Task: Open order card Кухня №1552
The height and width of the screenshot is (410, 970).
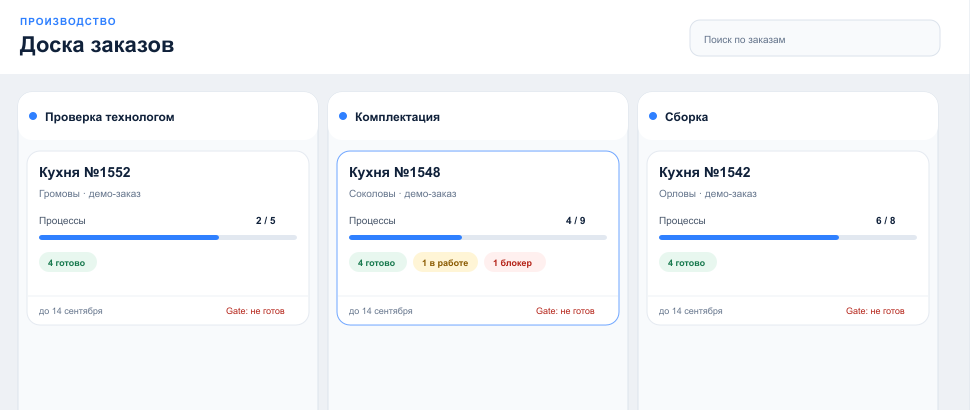Action: click(168, 238)
